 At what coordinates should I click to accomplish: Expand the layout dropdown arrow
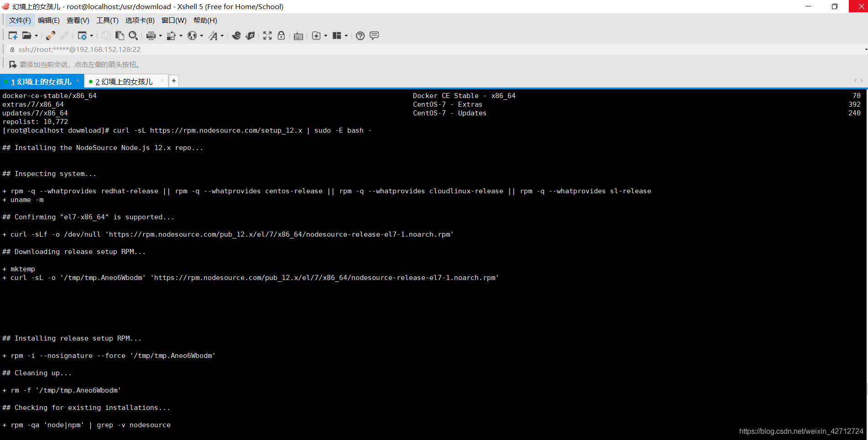(x=346, y=36)
